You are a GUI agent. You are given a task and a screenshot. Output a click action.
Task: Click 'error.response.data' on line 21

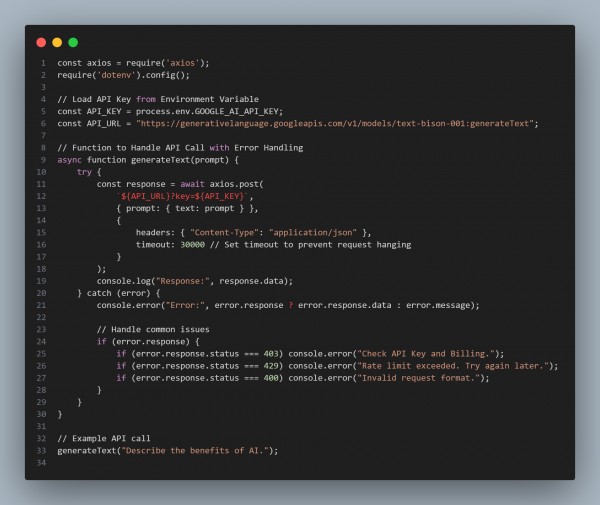(x=345, y=305)
